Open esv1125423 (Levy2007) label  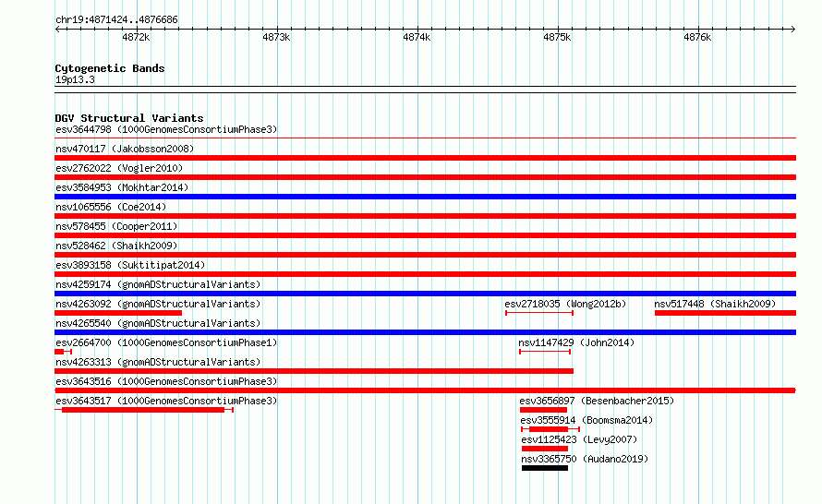[579, 439]
